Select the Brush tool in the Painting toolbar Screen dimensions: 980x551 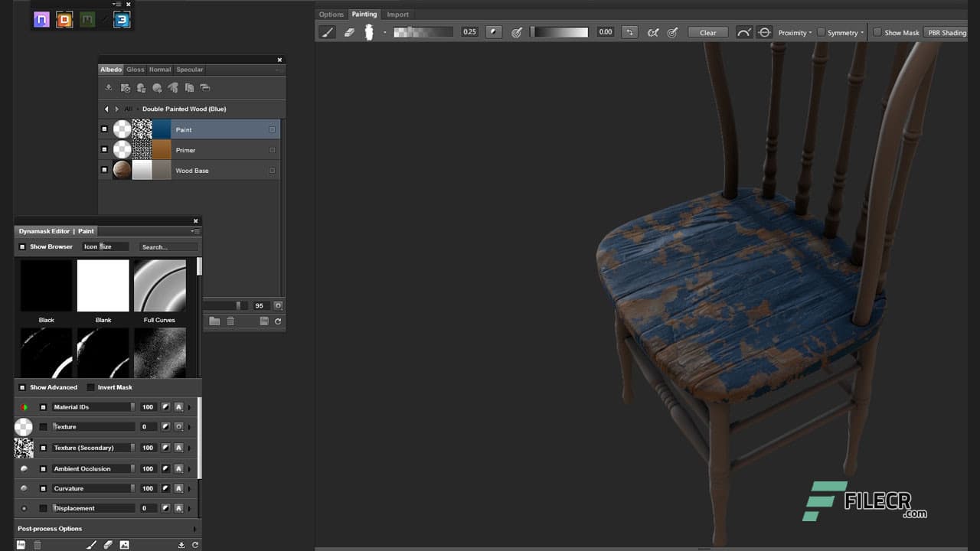(328, 32)
